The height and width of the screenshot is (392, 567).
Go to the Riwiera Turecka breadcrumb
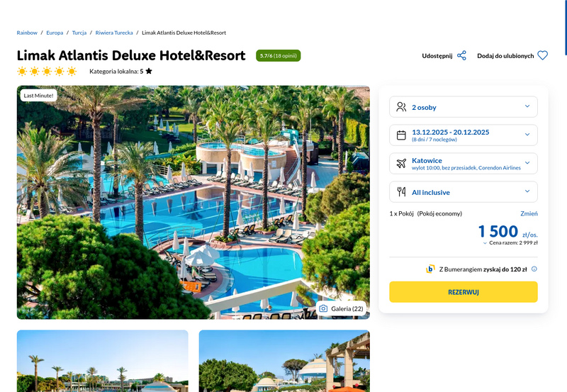point(114,33)
